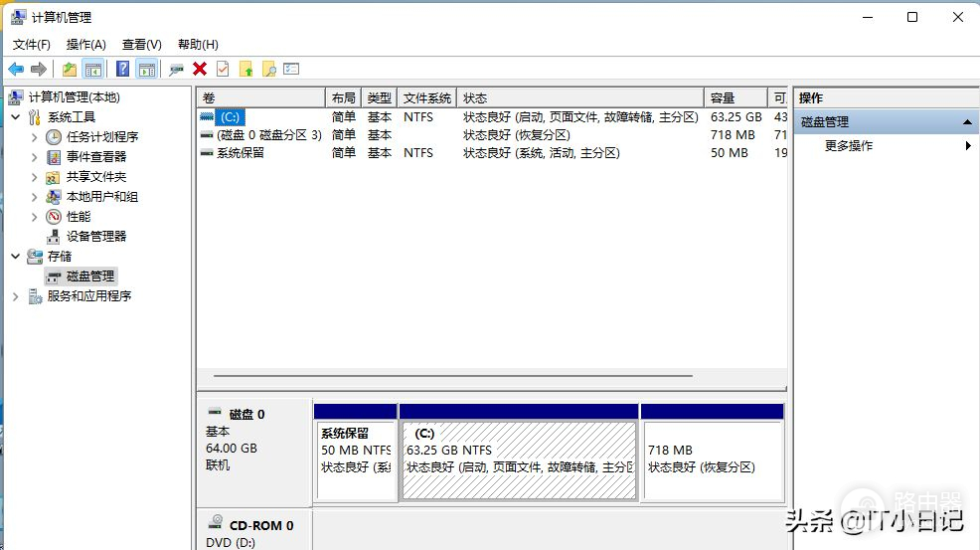
Task: Click the folder with green arrow toolbar icon
Action: pyautogui.click(x=245, y=69)
